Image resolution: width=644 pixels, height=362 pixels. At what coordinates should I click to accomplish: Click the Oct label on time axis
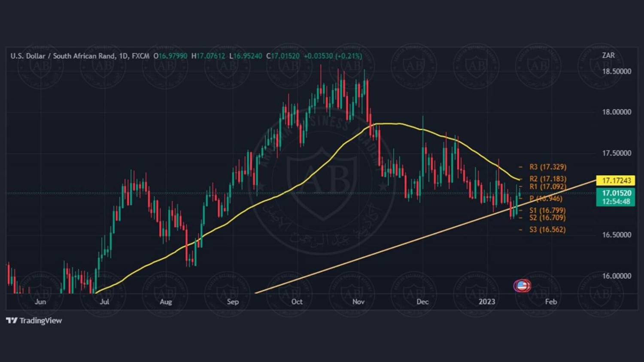pos(297,302)
